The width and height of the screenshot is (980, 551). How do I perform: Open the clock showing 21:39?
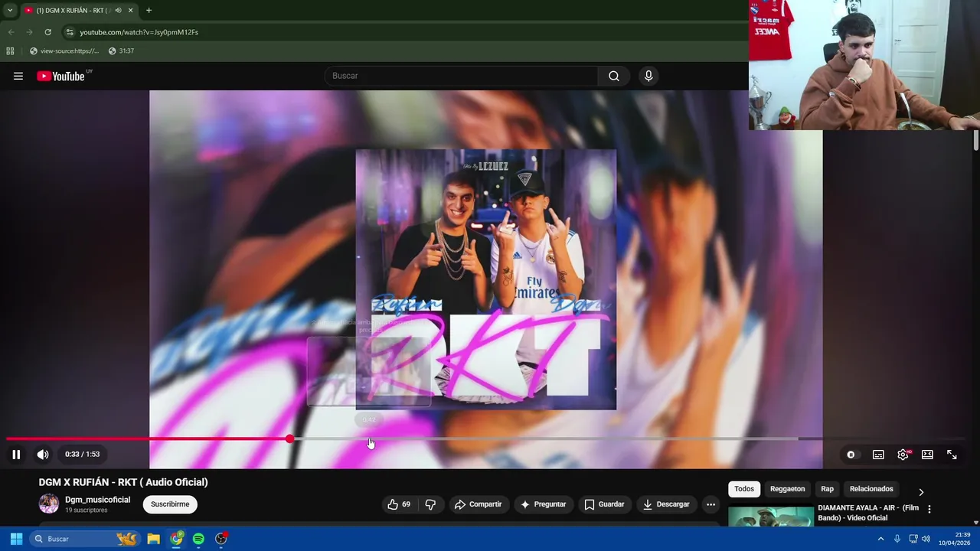954,539
